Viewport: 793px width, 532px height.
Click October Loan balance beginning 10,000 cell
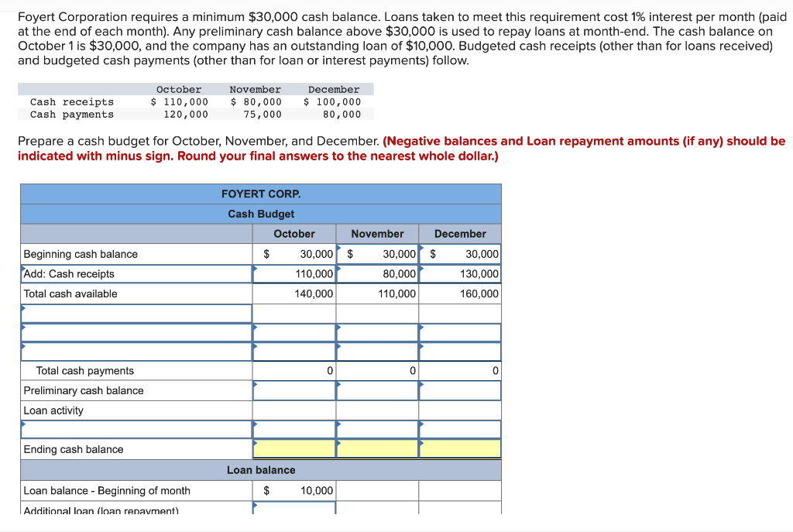pyautogui.click(x=294, y=490)
